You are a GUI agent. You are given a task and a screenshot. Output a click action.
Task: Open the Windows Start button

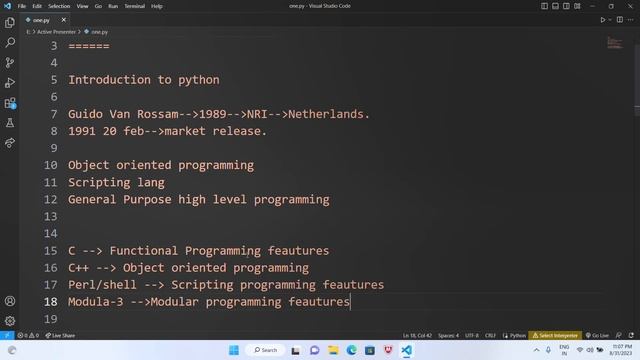coord(234,350)
